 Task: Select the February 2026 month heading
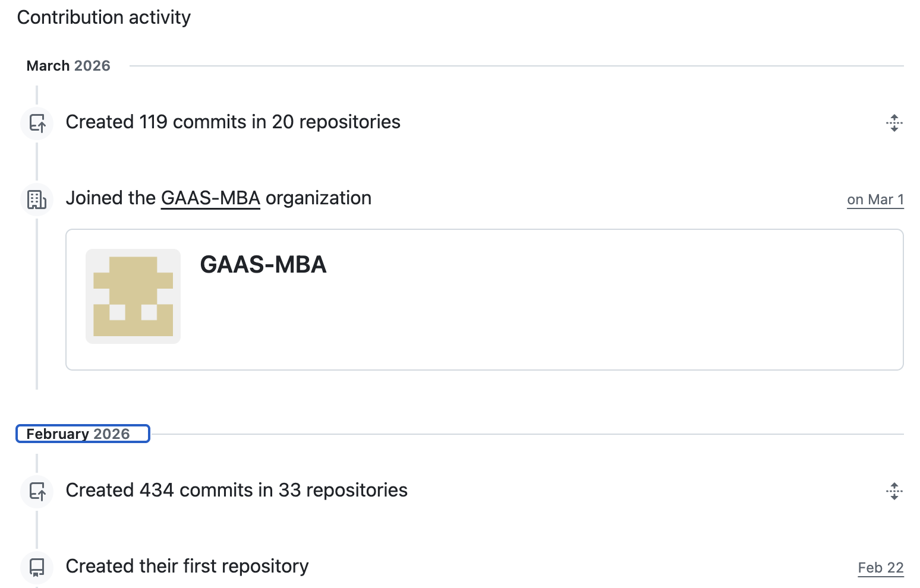click(x=78, y=434)
